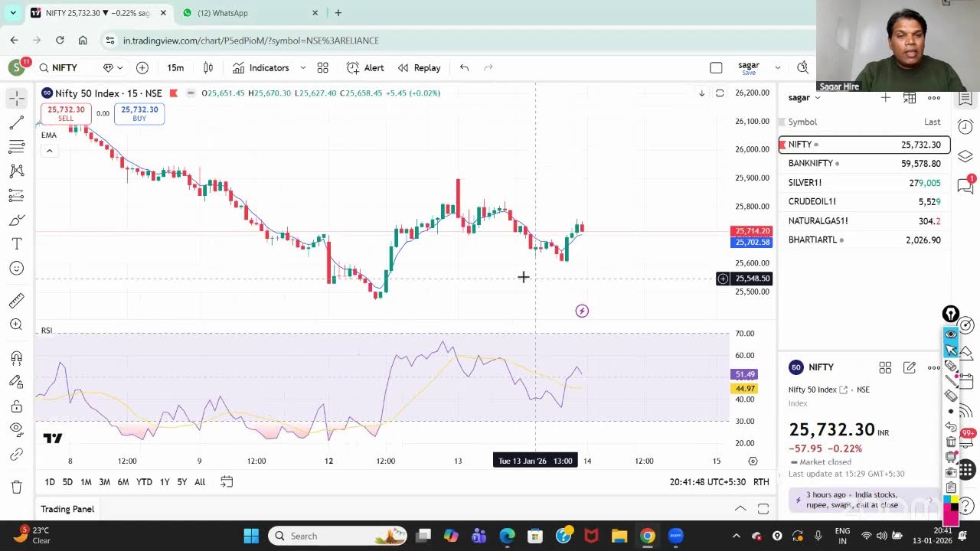980x551 pixels.
Task: Click the lightning news event marker on chart
Action: 582,311
